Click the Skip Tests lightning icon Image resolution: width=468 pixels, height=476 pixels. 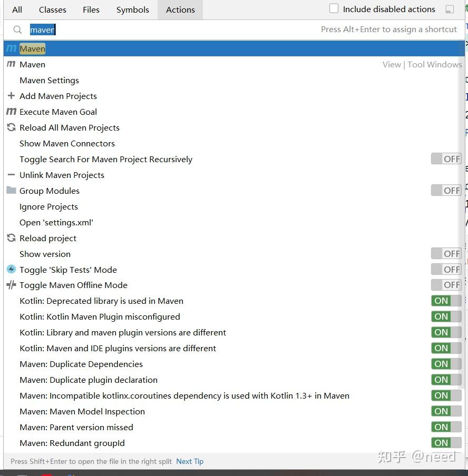point(11,269)
